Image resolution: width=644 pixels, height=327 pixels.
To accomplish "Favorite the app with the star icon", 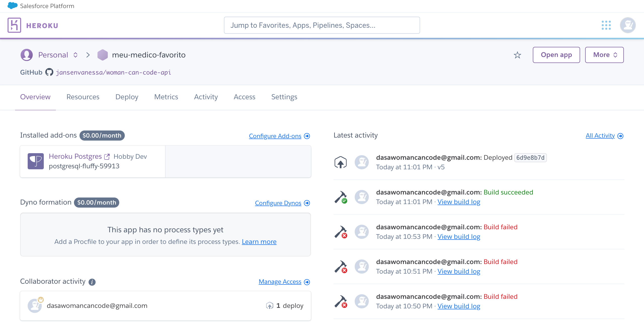I will 517,55.
